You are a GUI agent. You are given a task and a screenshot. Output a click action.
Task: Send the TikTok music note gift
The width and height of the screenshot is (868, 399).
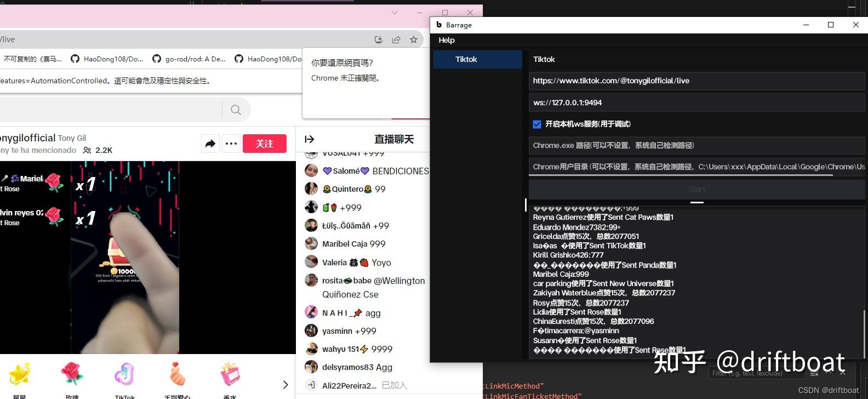[x=124, y=374]
